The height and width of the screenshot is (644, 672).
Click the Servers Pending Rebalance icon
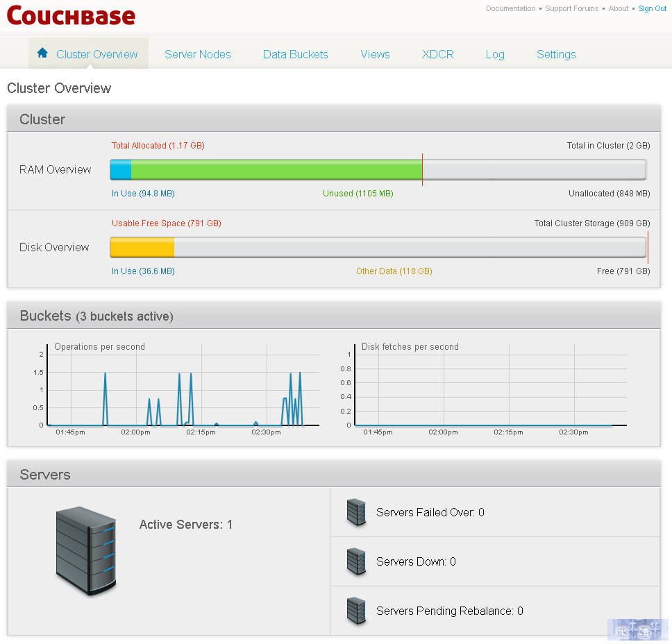coord(356,611)
